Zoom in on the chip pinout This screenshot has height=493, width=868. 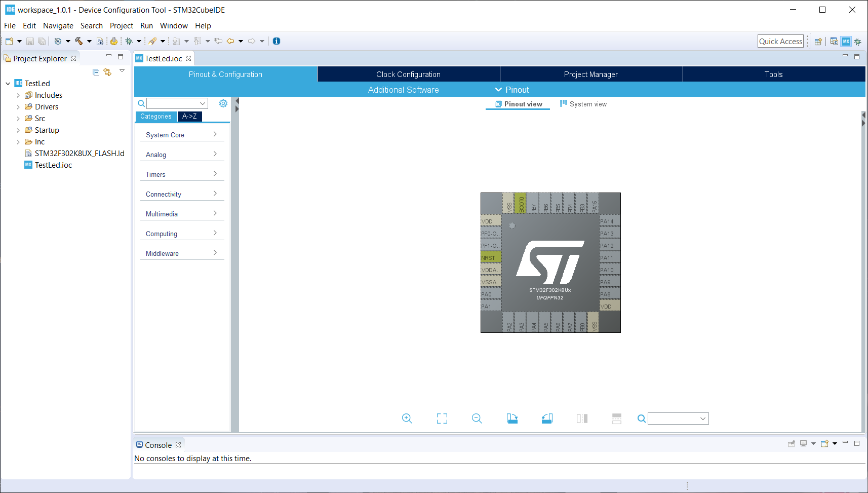click(407, 419)
